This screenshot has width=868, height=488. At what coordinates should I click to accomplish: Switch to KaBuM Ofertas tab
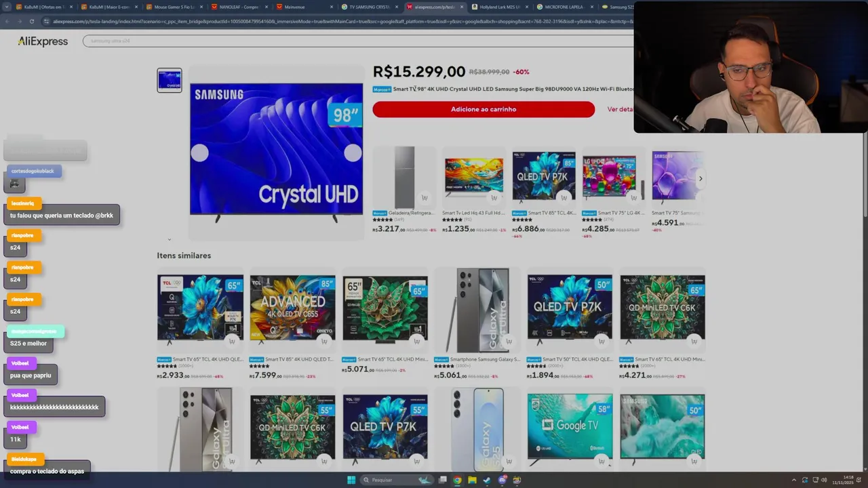[x=43, y=7]
